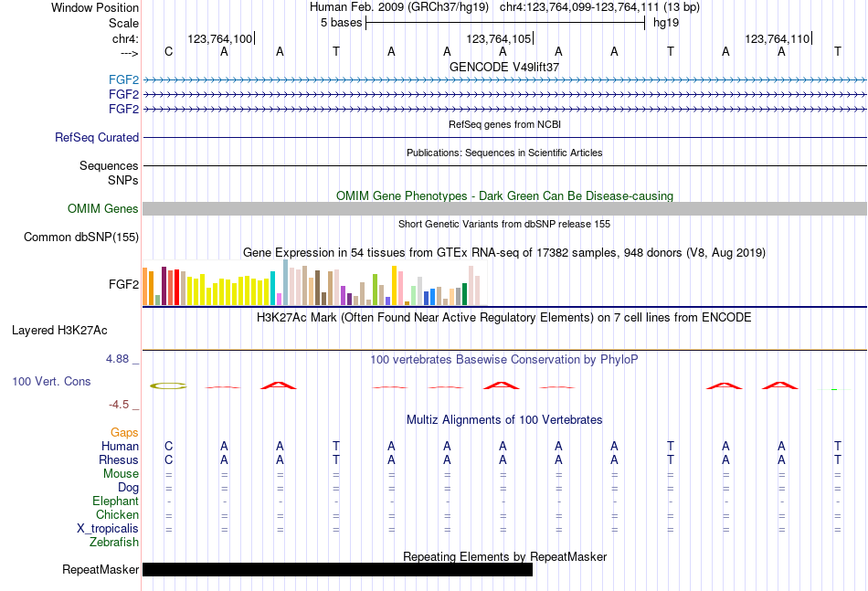This screenshot has height=591, width=868.
Task: Click the Chicken species row label
Action: [x=117, y=514]
